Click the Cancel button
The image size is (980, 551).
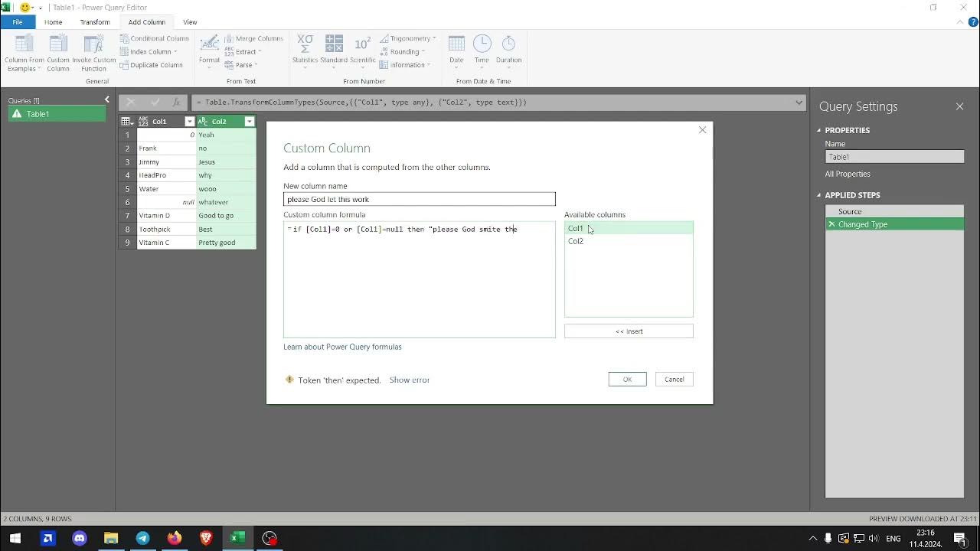[674, 380]
